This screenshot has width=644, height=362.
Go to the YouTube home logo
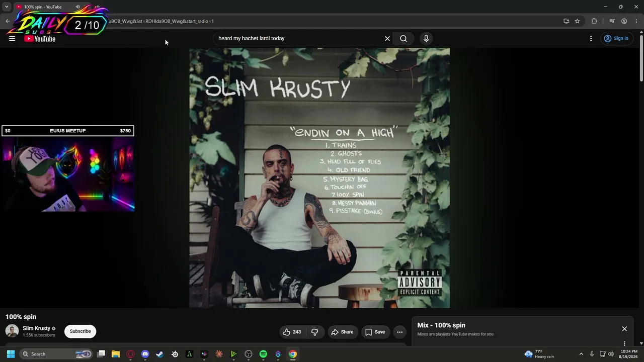(x=40, y=39)
